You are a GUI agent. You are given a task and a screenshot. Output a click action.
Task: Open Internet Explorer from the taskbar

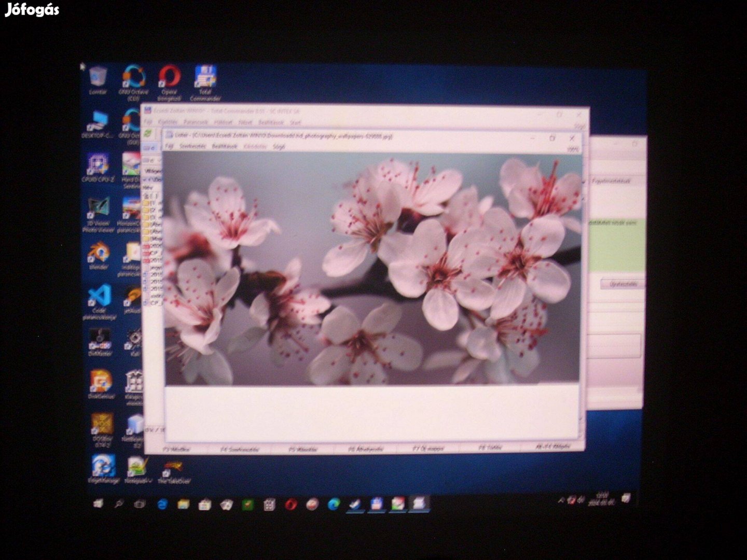(162, 504)
